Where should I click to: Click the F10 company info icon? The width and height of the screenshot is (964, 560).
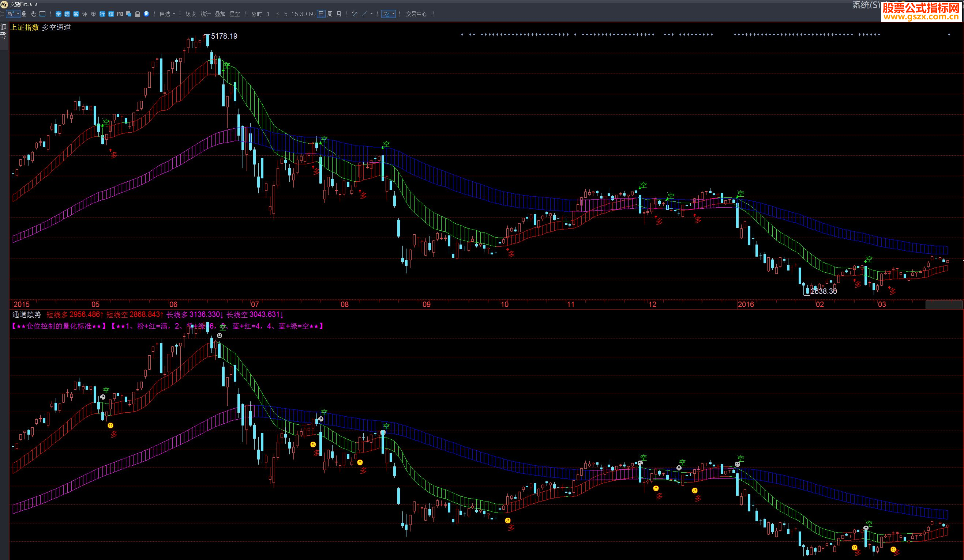coord(120,14)
